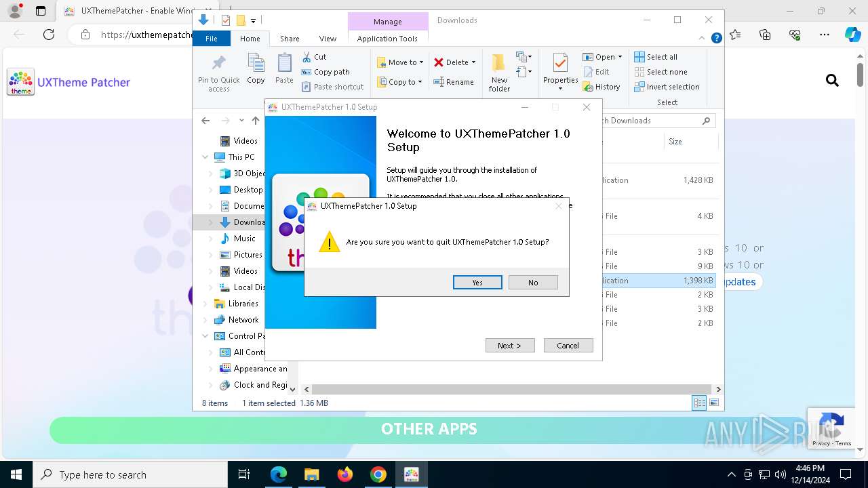Click Rename in the ribbon

(454, 82)
